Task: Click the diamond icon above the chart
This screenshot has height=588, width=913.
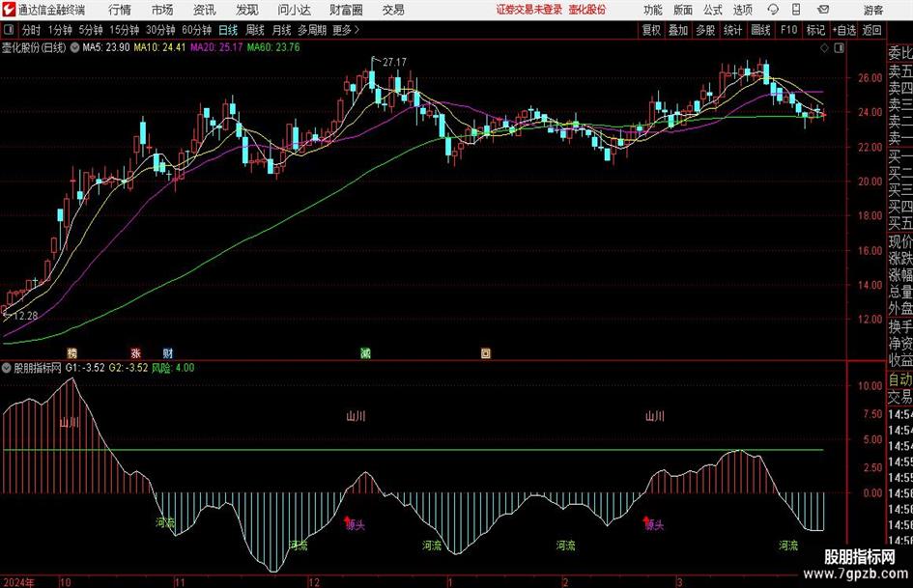Action: coord(824,48)
